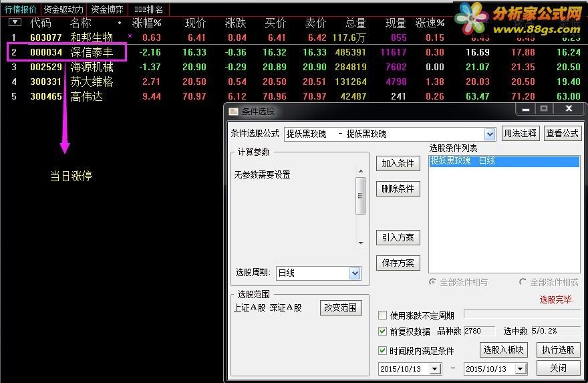Select stock 300331 苏大维格
The width and height of the screenshot is (588, 383).
point(294,82)
